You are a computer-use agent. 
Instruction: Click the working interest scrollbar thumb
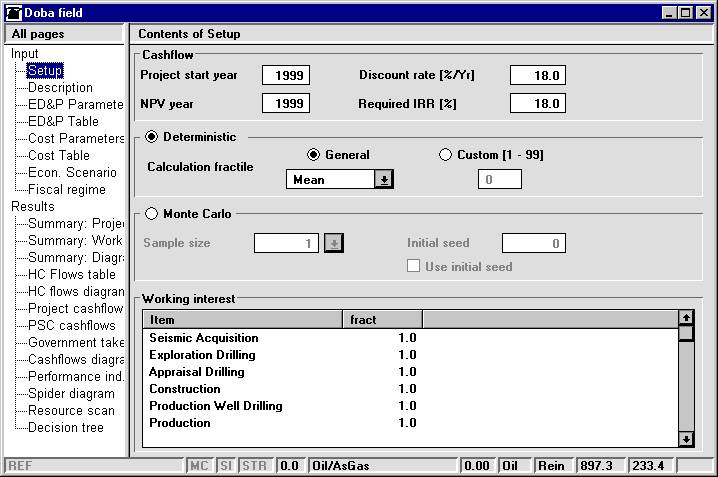coord(685,333)
